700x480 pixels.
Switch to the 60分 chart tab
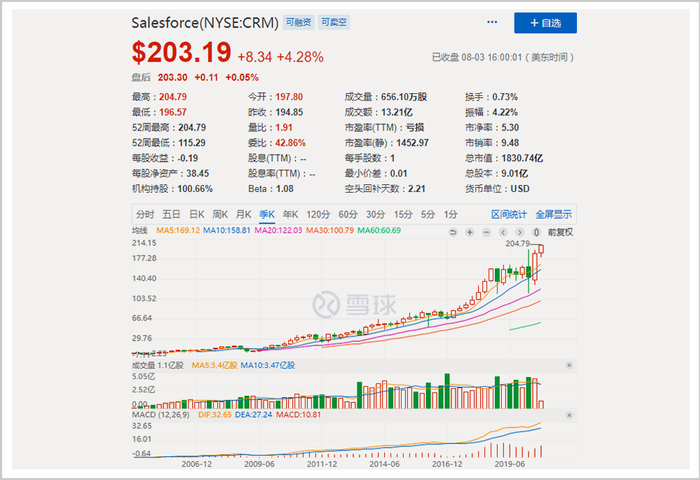[348, 215]
